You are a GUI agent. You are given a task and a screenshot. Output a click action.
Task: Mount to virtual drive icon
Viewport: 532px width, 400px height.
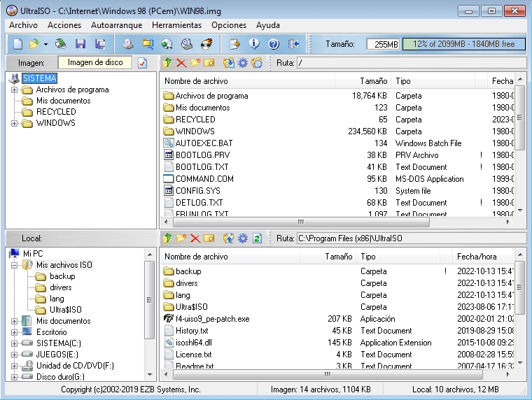pos(187,44)
